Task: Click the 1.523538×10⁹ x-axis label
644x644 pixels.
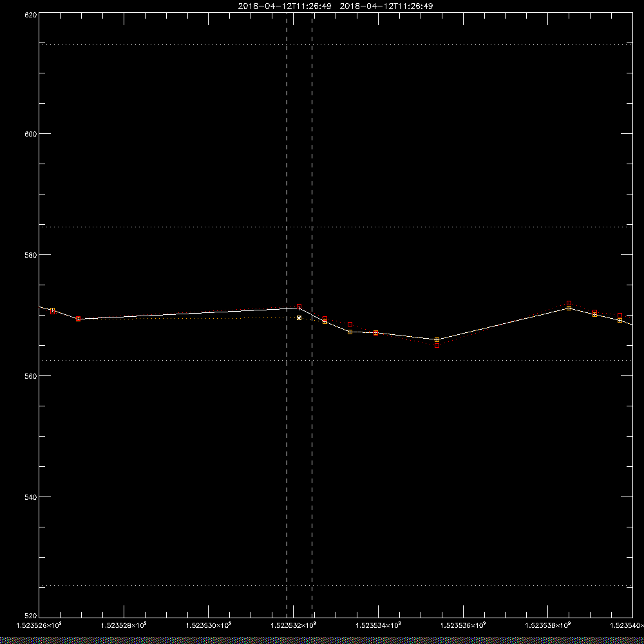Action: pyautogui.click(x=548, y=625)
